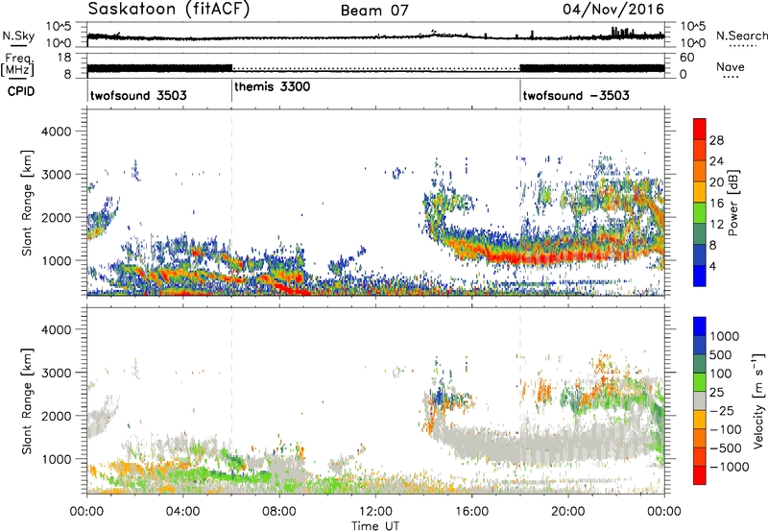
Task: Click the '4' tick on the power scale
Action: point(713,267)
